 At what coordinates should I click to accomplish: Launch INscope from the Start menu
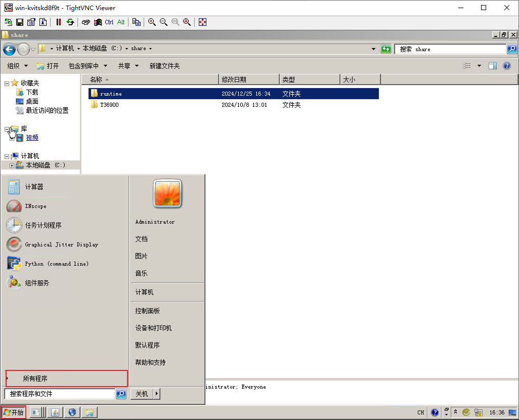tap(35, 206)
